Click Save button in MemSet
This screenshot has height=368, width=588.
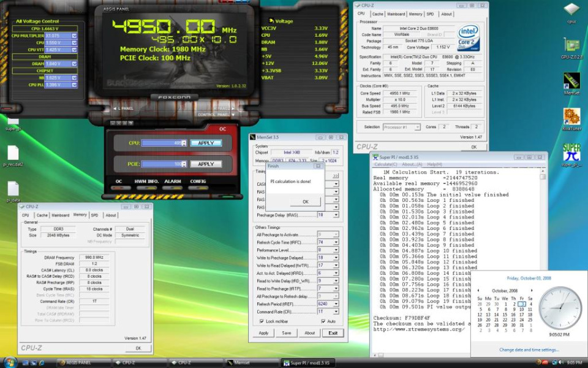(x=287, y=333)
